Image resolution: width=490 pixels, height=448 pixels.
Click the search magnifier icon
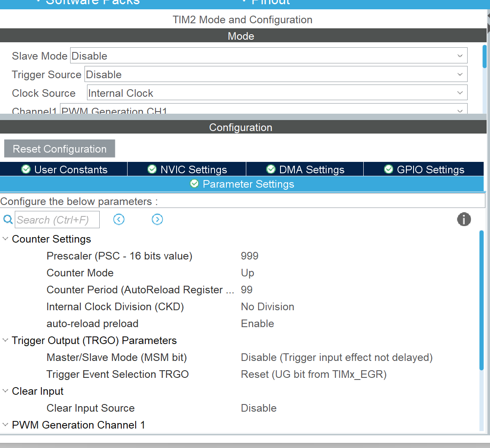(x=8, y=220)
